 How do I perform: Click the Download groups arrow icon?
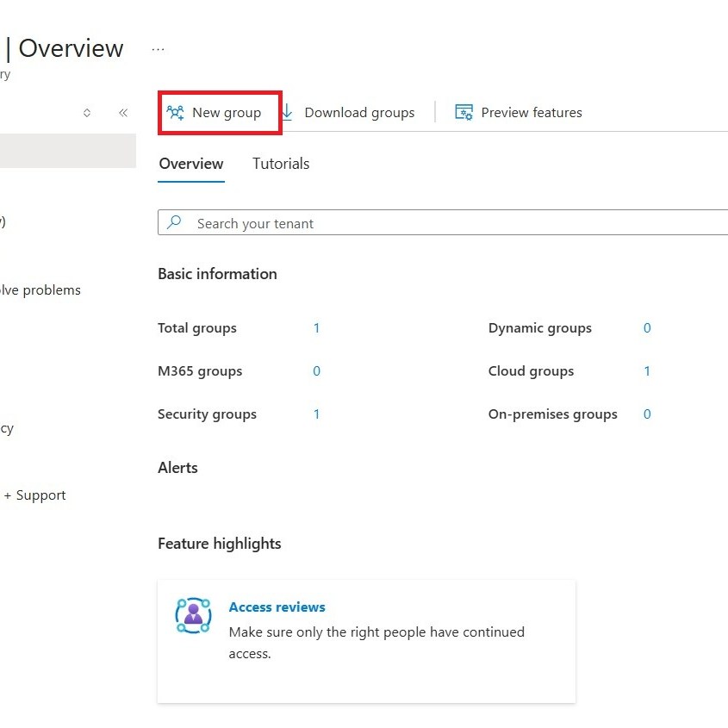(x=288, y=113)
